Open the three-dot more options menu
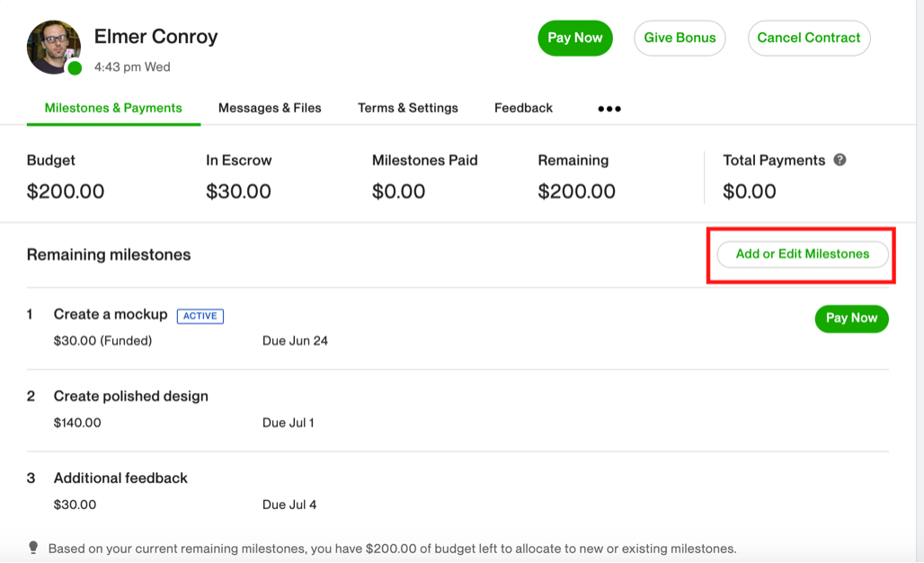 609,109
